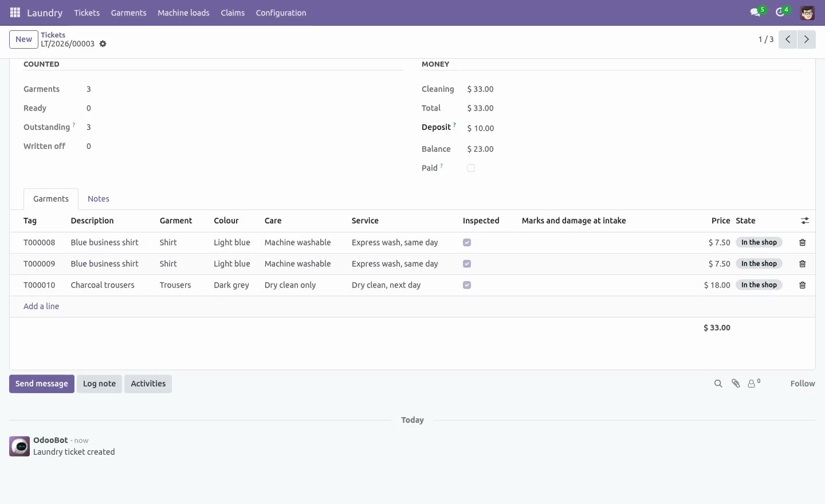The image size is (825, 504).
Task: Click the OdooBot avatar
Action: pos(19,446)
